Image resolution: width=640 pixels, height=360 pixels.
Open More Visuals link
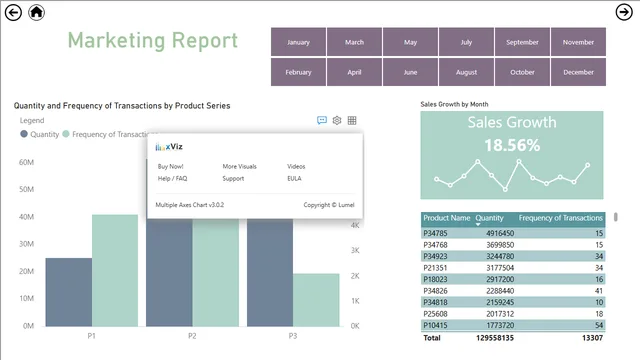point(240,166)
